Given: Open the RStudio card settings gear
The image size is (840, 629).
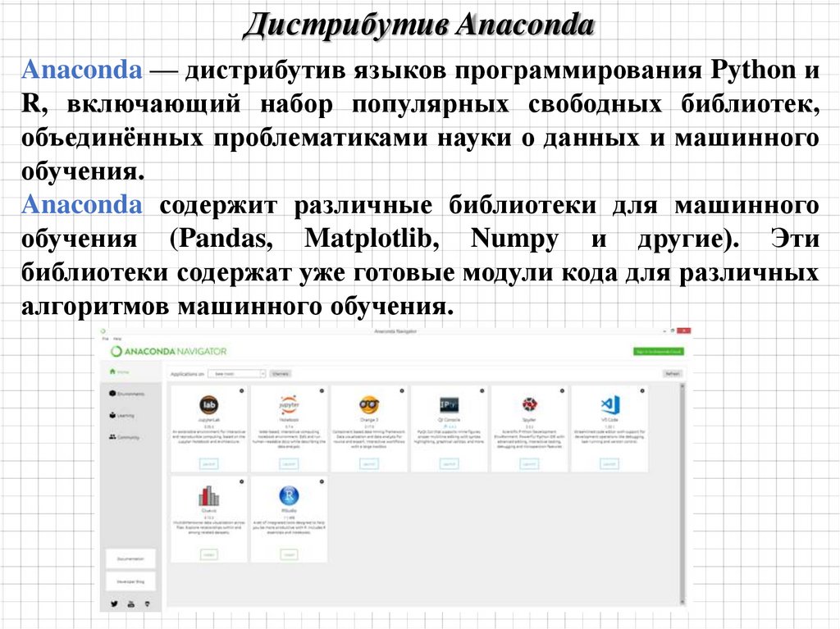Looking at the screenshot, I should tap(322, 481).
